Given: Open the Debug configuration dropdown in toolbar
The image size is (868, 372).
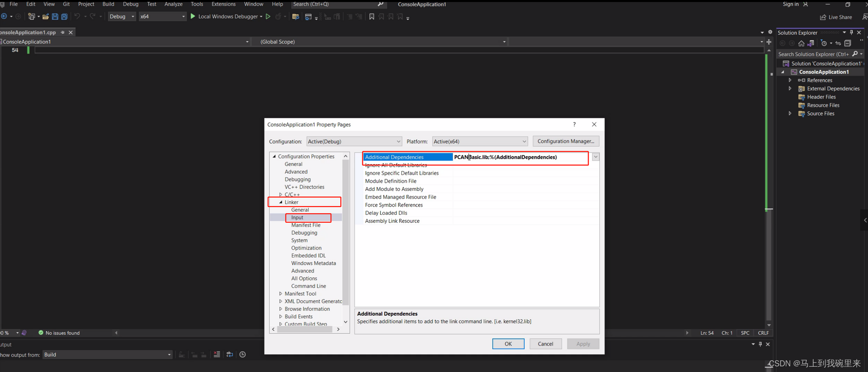Looking at the screenshot, I should [x=122, y=16].
